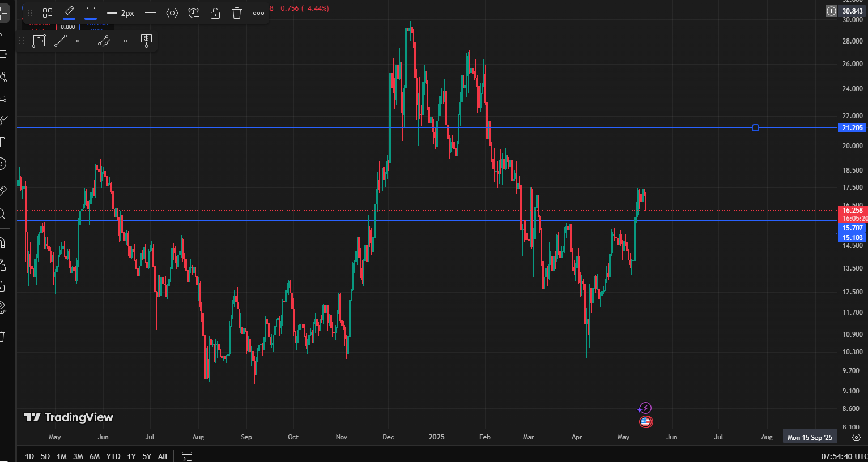Click the Mon 15 Sep '25 date label
The width and height of the screenshot is (868, 462).
coord(810,437)
